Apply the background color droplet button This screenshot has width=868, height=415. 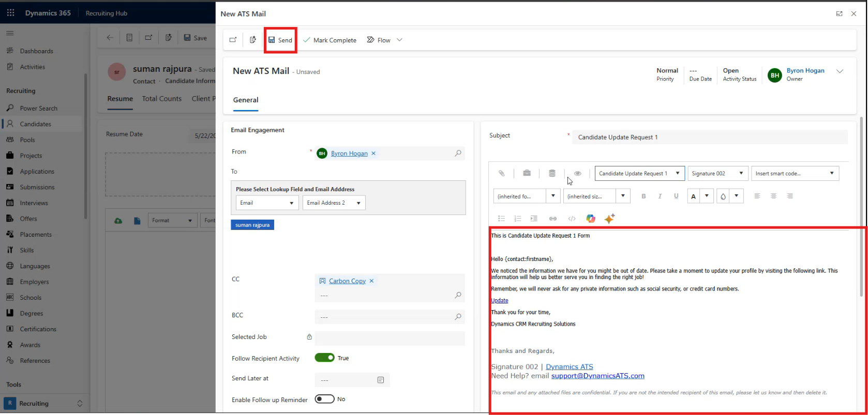(723, 196)
